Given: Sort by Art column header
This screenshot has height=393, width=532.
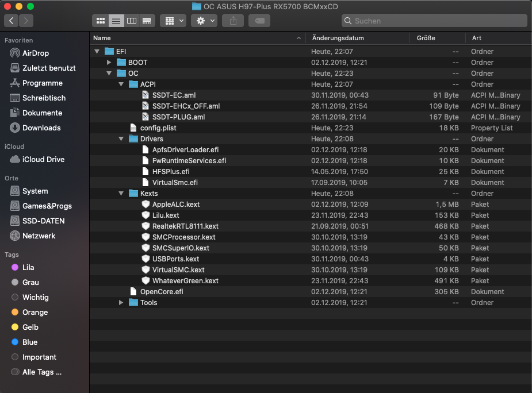Looking at the screenshot, I should click(x=499, y=38).
